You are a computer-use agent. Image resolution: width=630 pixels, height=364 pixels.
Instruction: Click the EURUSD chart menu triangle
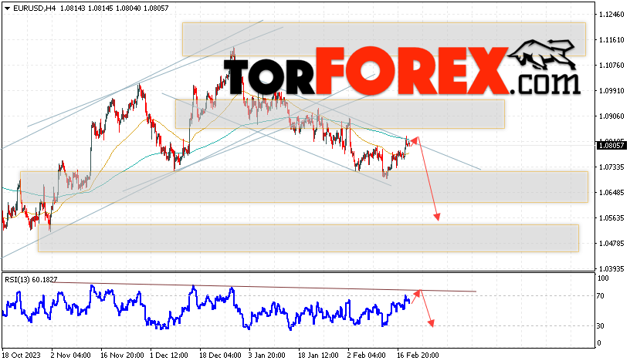7,8
